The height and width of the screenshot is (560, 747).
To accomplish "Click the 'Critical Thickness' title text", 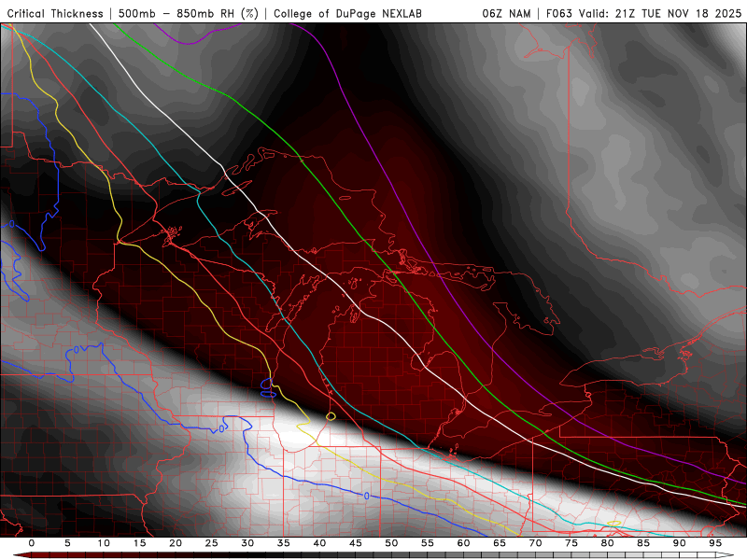I will coord(55,14).
